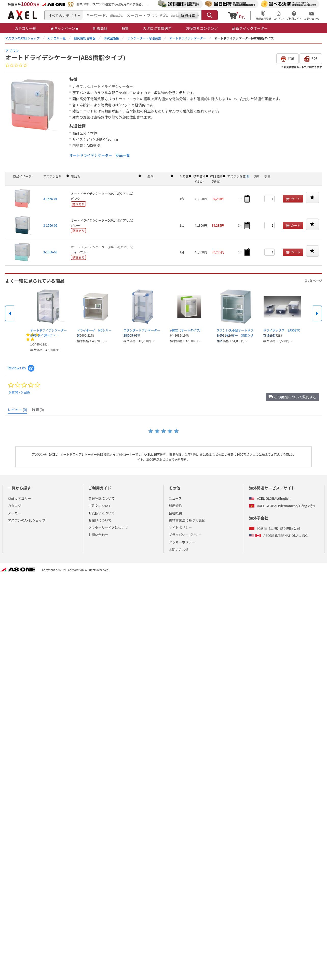Click the AXEL logo

22,15
